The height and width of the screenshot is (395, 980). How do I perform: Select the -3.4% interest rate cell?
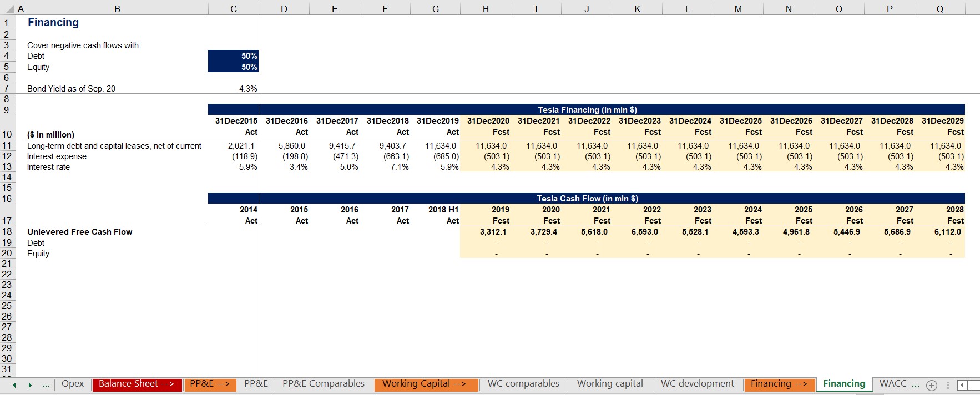coord(284,167)
